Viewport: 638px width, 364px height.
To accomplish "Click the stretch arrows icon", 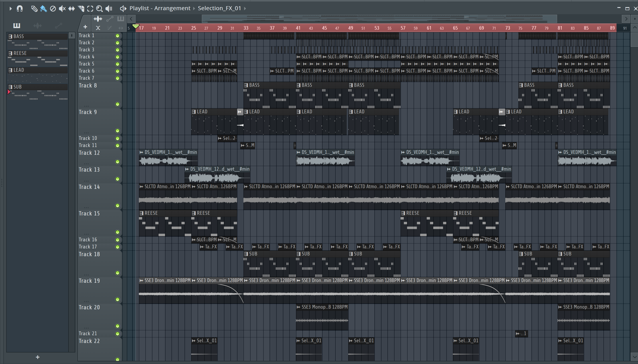I will (121, 28).
